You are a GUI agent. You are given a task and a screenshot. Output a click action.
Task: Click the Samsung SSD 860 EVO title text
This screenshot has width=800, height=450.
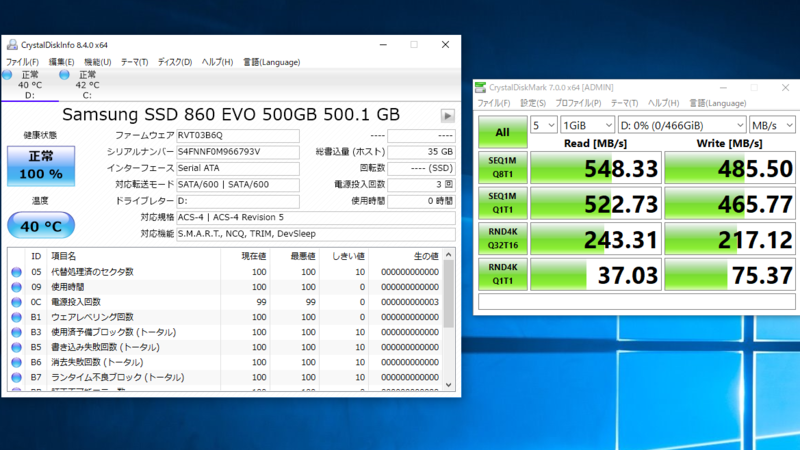click(x=231, y=115)
